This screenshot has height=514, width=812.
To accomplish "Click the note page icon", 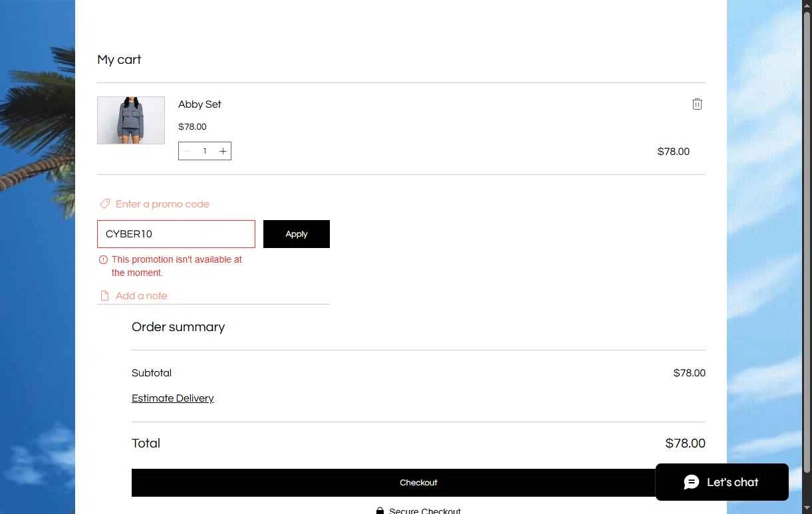I will point(104,296).
